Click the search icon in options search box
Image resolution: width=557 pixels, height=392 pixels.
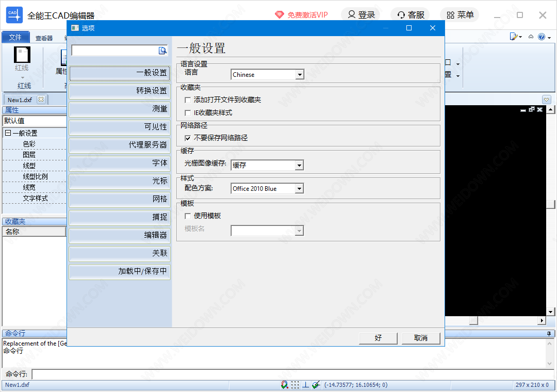[162, 51]
